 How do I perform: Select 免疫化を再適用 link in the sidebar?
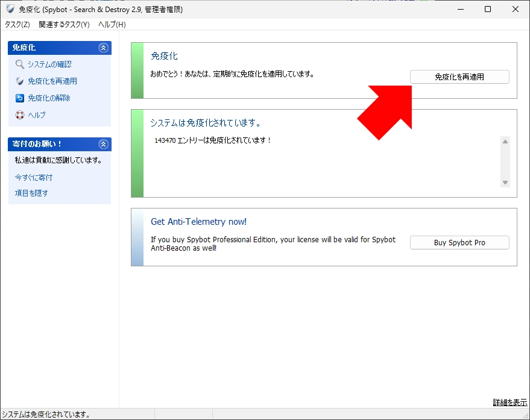[x=52, y=81]
